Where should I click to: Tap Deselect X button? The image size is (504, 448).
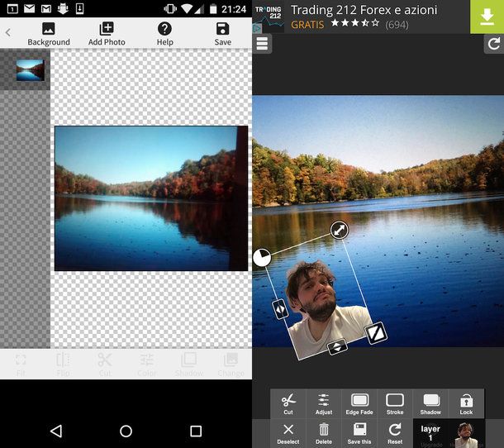[288, 433]
